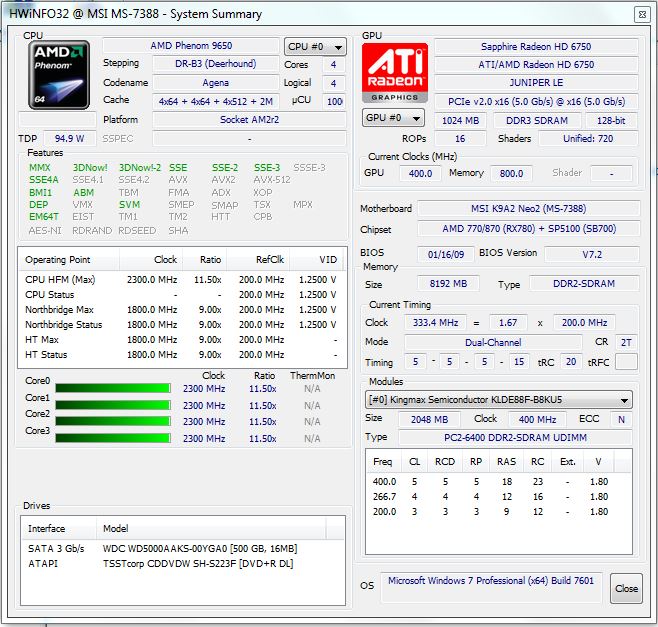Click the AMD Phenom 9650 name field

pos(191,46)
